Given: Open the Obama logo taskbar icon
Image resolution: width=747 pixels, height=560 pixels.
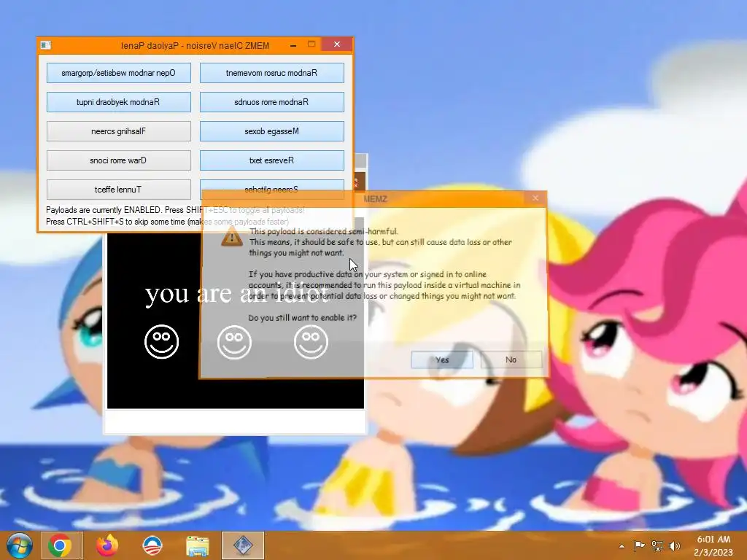Looking at the screenshot, I should 152,545.
